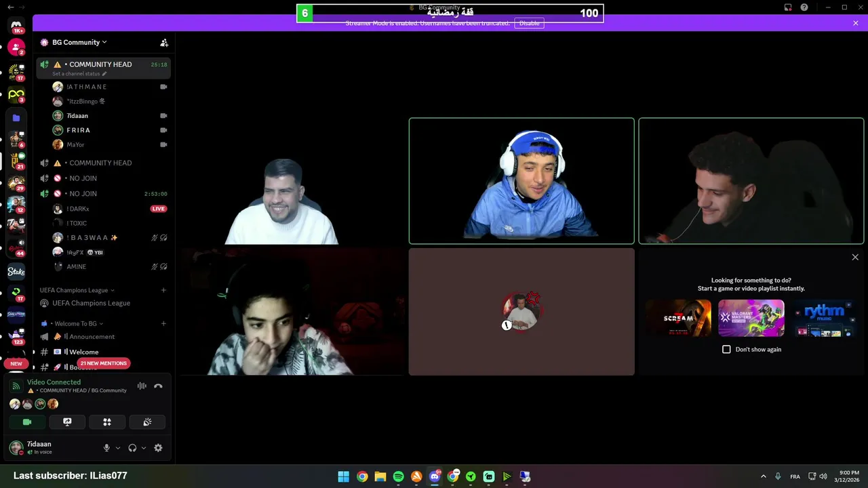Show hidden system tray icons
The width and height of the screenshot is (868, 488).
coord(764,476)
